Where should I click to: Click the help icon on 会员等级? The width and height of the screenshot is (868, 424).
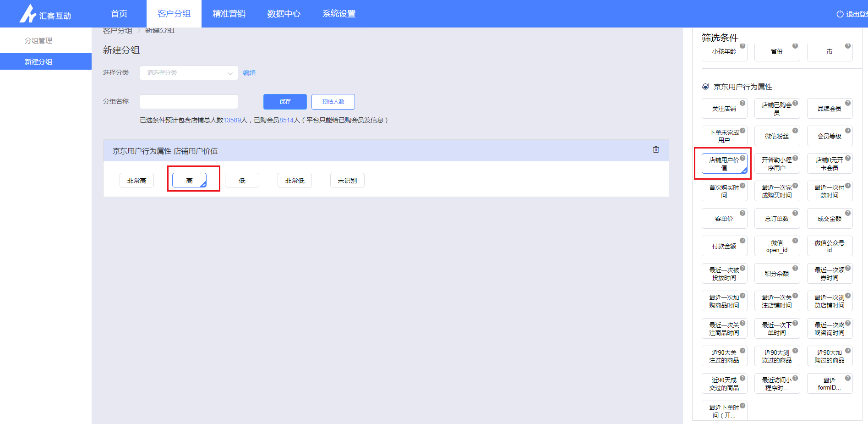click(848, 131)
